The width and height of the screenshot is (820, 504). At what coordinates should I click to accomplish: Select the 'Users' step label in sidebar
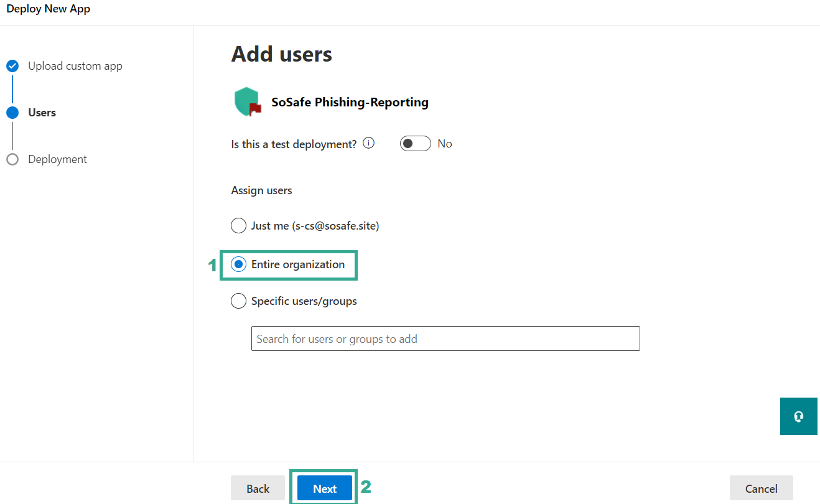point(42,113)
